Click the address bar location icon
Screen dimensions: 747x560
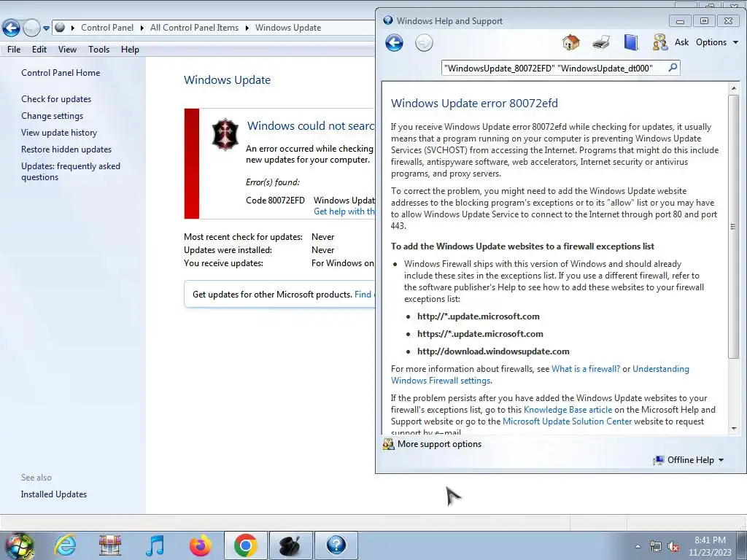[x=60, y=27]
